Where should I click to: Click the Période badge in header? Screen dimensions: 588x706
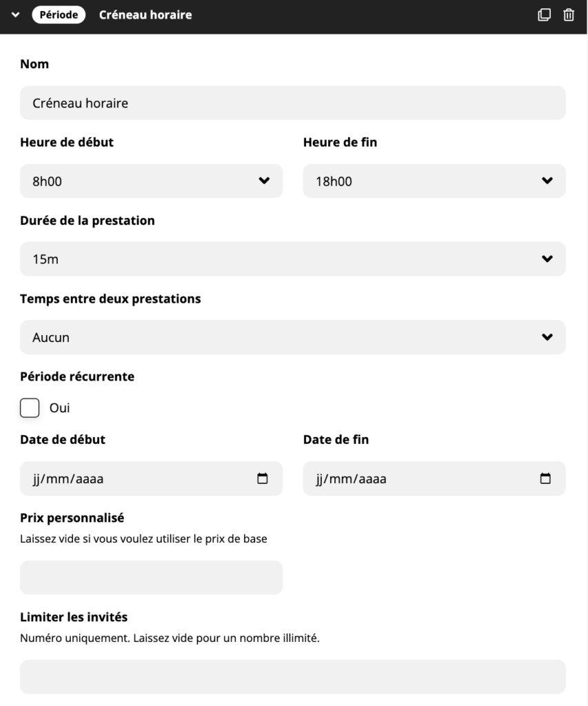59,15
